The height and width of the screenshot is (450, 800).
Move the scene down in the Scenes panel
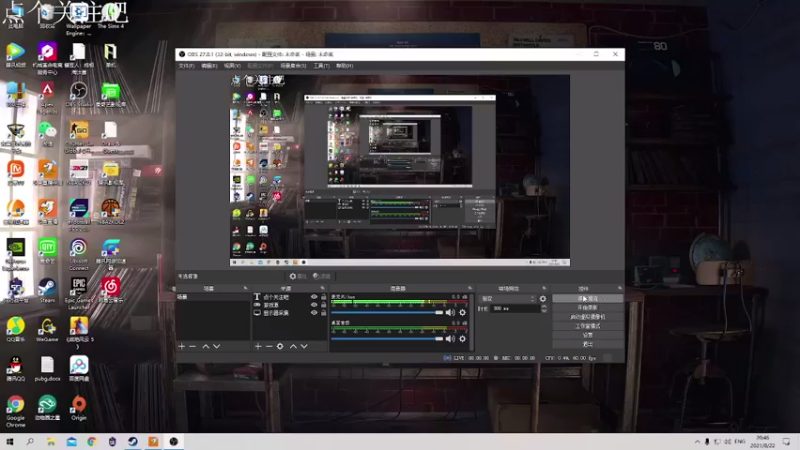[216, 346]
